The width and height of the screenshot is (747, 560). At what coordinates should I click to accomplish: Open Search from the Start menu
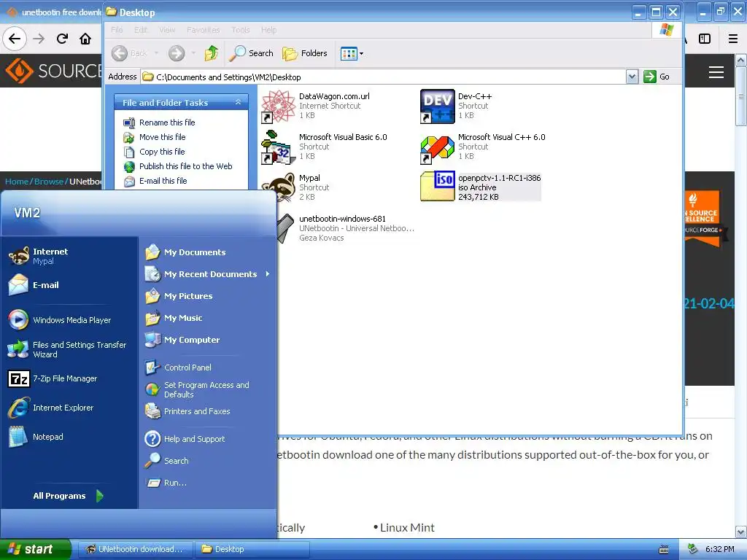coord(167,461)
